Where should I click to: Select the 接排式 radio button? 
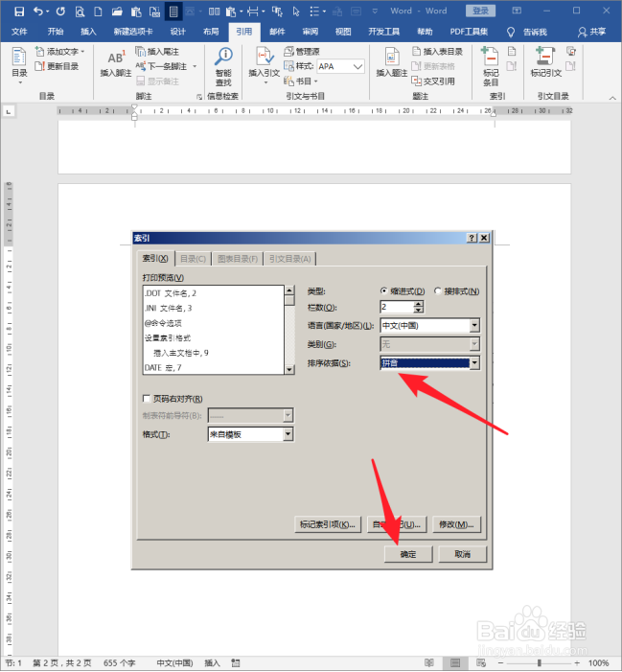(x=437, y=291)
